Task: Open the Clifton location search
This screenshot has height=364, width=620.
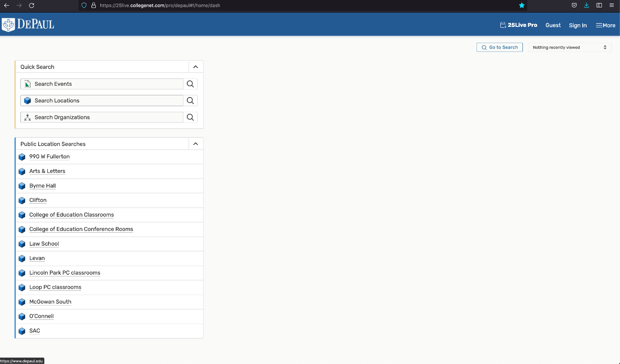Action: click(38, 200)
